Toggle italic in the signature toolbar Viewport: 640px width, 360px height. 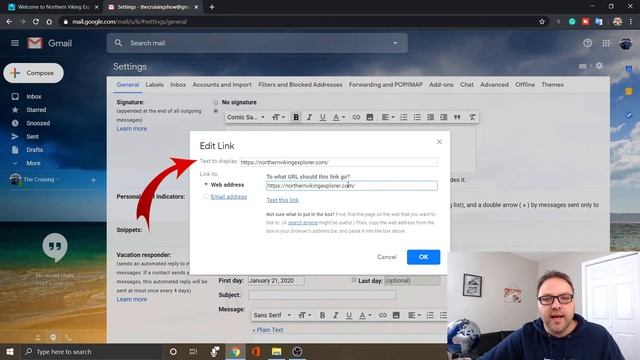click(x=309, y=117)
